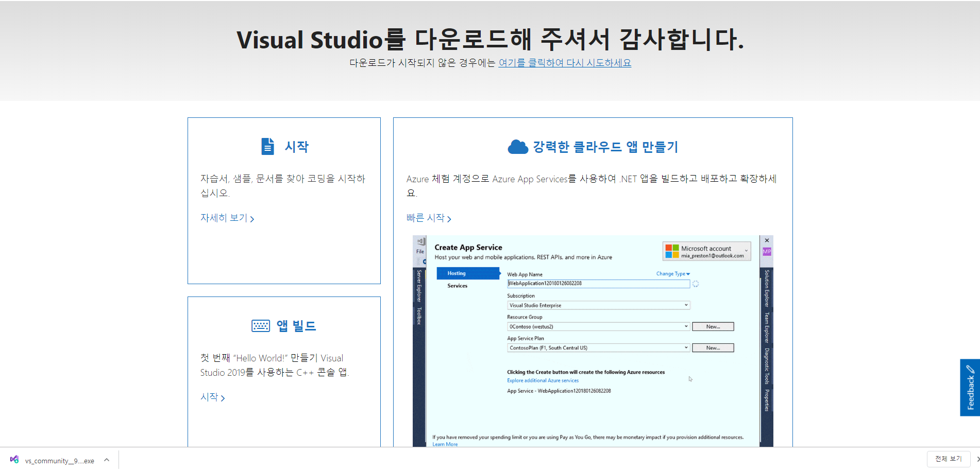Open Toolbox vertical tab
The height and width of the screenshot is (471, 980).
pyautogui.click(x=419, y=316)
